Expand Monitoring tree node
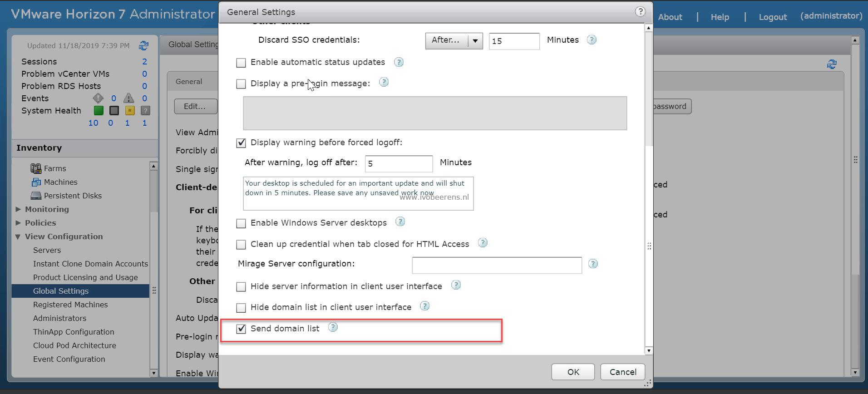Viewport: 868px width, 394px height. (x=18, y=209)
